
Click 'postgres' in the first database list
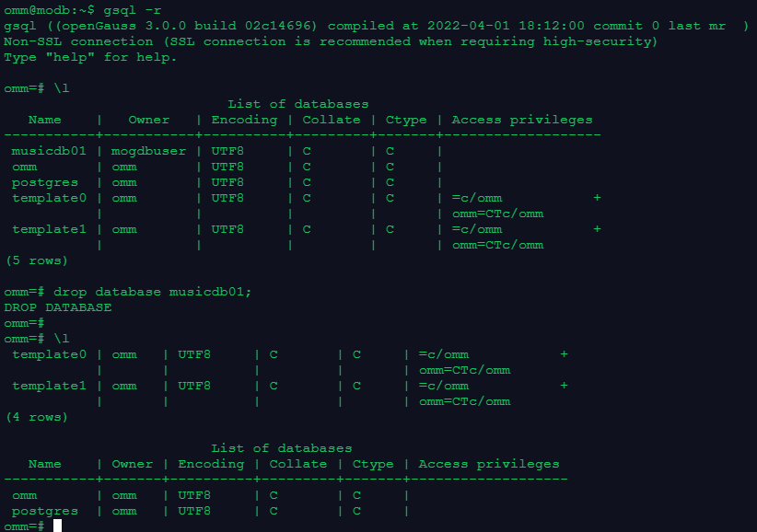tap(45, 183)
